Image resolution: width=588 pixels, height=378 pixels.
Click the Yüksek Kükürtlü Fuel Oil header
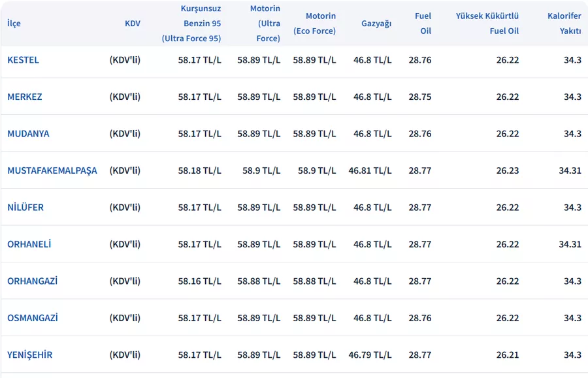click(x=487, y=24)
